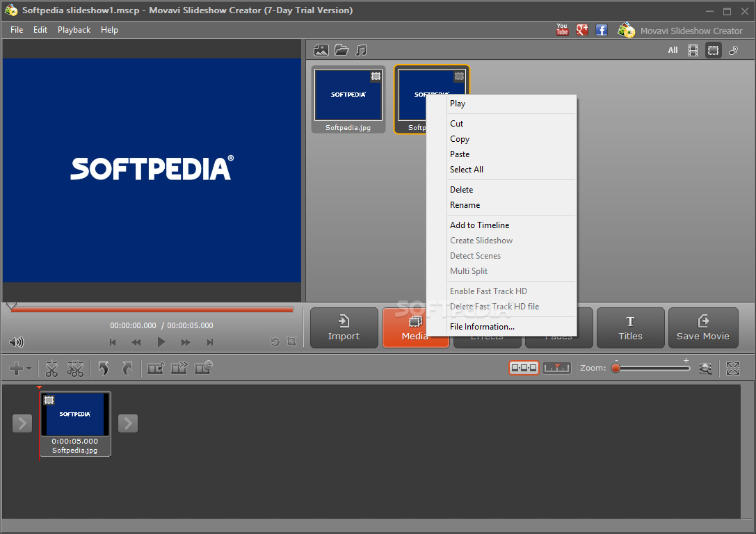The height and width of the screenshot is (534, 756).
Task: Open the File menu
Action: point(17,30)
